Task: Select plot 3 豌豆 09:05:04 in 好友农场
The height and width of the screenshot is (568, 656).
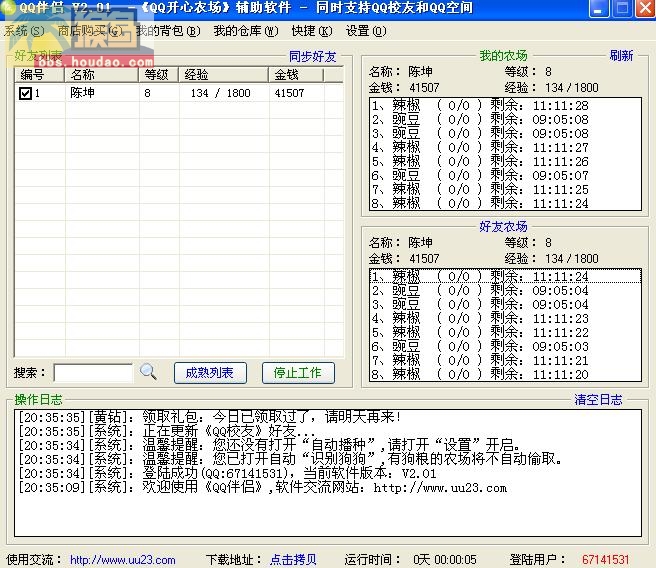Action: pyautogui.click(x=505, y=304)
